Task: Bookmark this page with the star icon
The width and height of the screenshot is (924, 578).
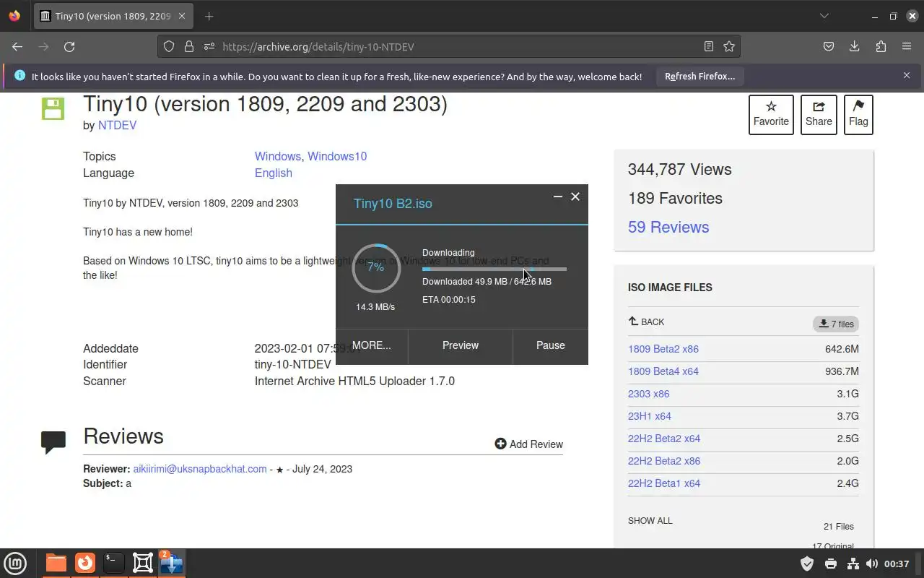Action: (729, 46)
